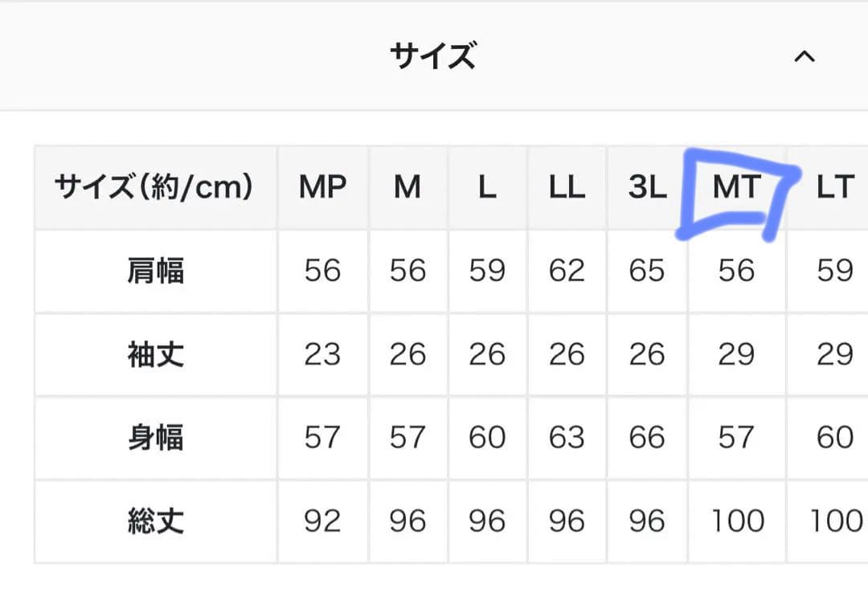Click the 袖丈 row label
The width and height of the screenshot is (868, 613).
click(x=155, y=354)
